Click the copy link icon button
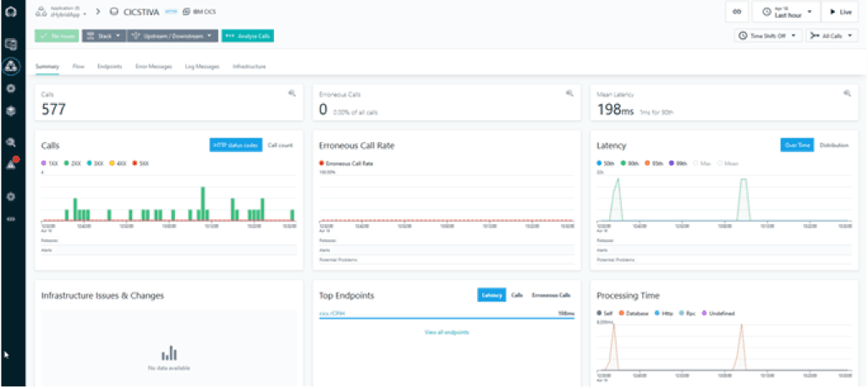868x389 pixels. point(738,12)
